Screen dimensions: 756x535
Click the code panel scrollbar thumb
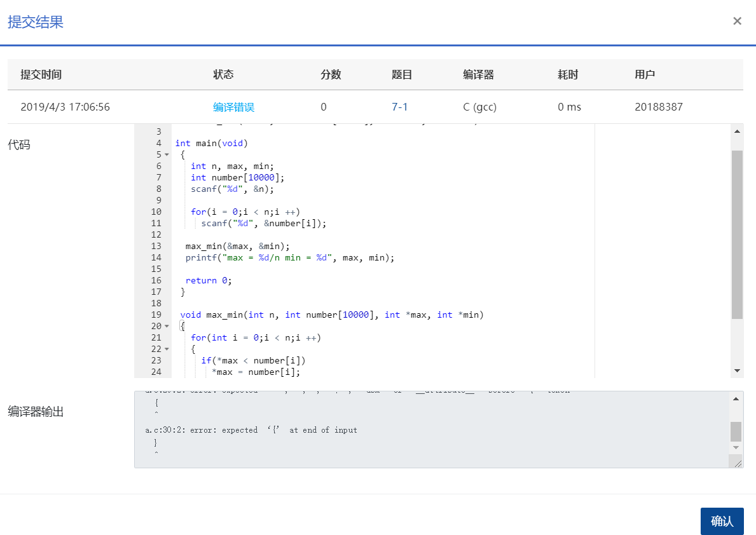(x=737, y=234)
